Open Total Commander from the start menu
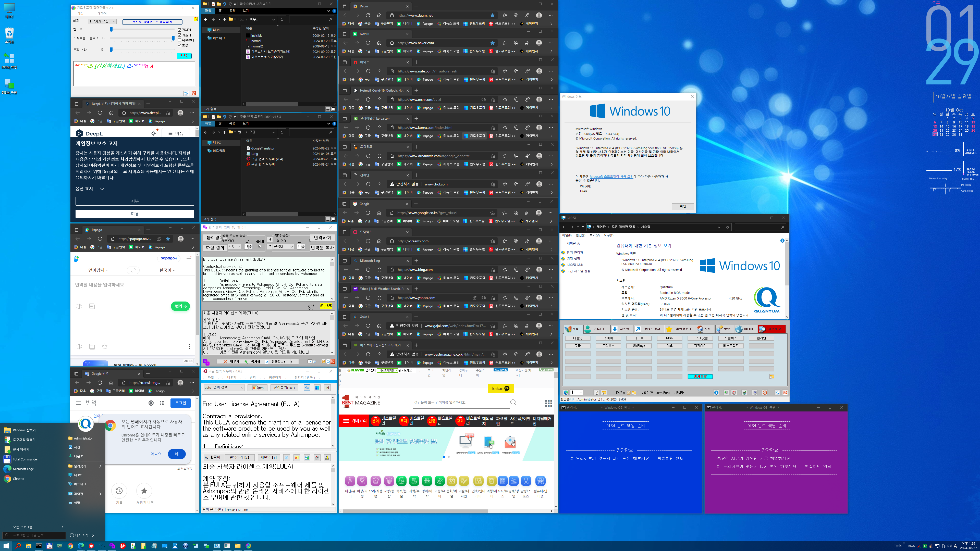This screenshot has height=551, width=980. (x=25, y=459)
